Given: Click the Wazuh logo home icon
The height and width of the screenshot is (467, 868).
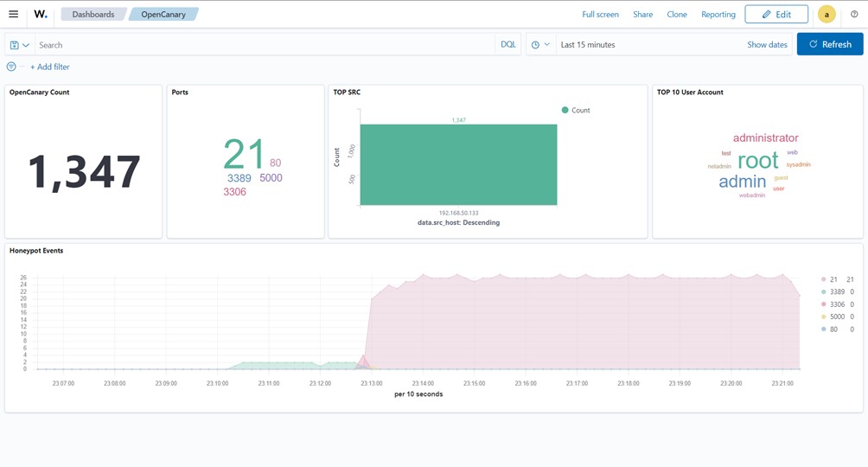Looking at the screenshot, I should [41, 14].
